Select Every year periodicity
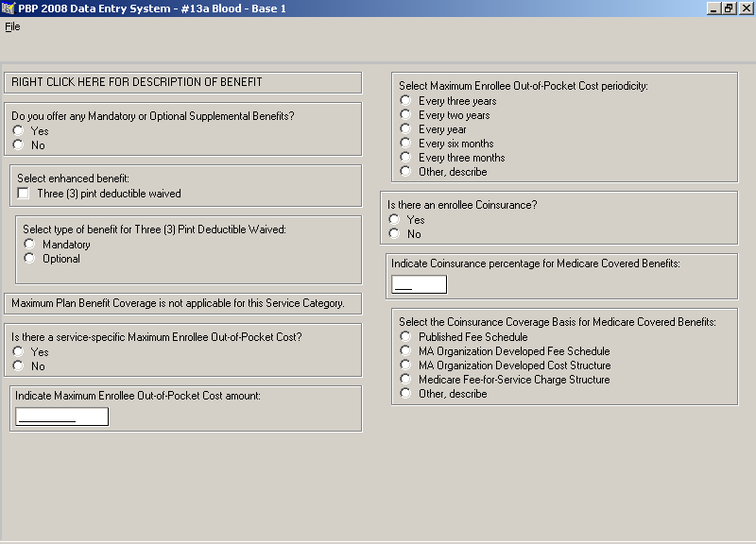 [406, 128]
